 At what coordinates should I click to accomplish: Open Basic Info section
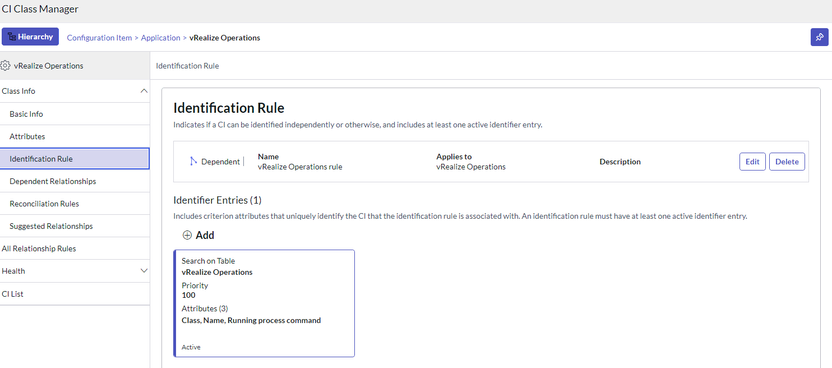tap(75, 114)
